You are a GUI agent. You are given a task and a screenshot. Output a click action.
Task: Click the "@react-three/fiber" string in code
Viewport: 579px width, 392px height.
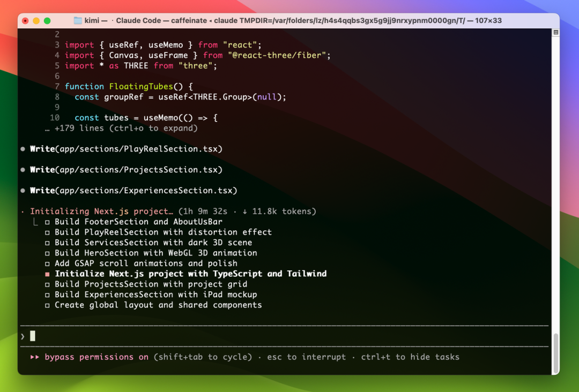pos(277,55)
